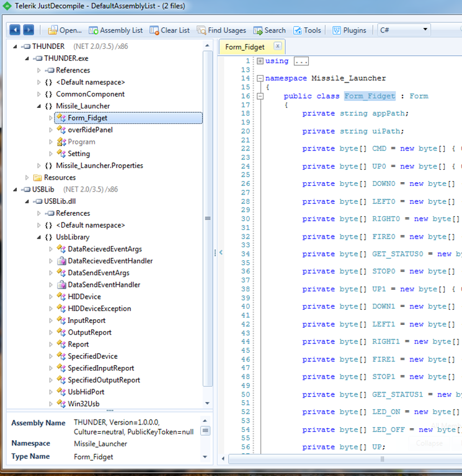Open the C# language dropdown
Screen dimensions: 462x476
click(x=404, y=30)
